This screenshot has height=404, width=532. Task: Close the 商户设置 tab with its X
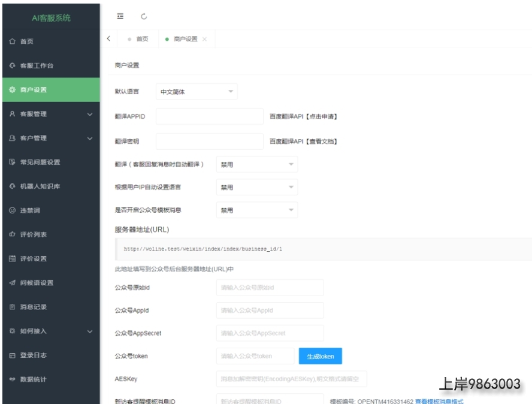[x=205, y=39]
